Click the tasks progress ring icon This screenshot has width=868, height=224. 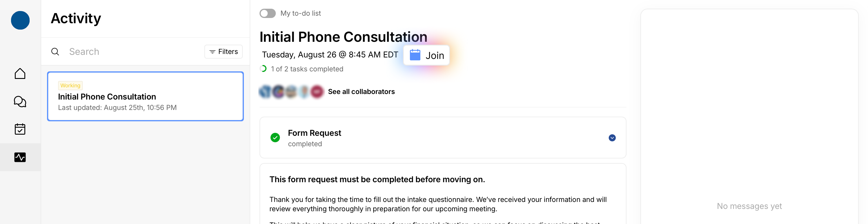263,69
